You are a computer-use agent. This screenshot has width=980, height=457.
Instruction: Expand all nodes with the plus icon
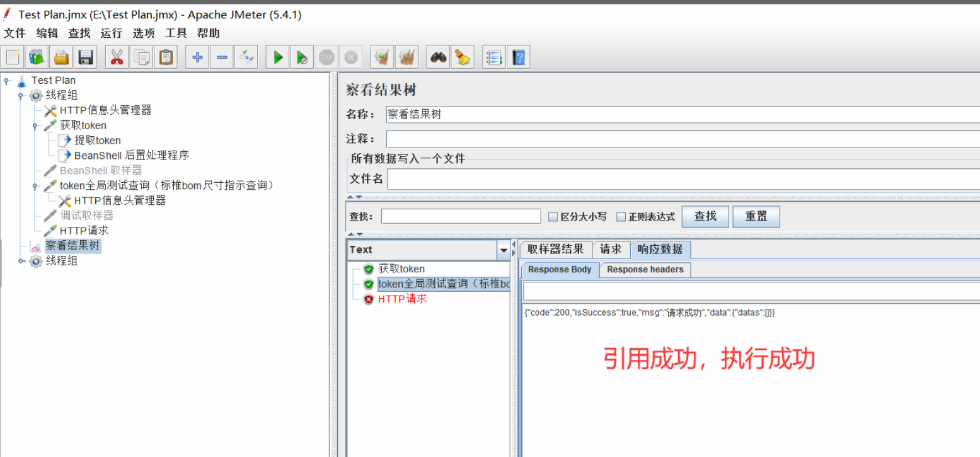pos(197,57)
